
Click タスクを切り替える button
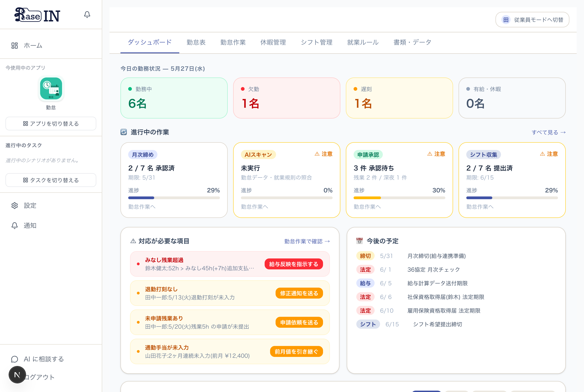51,180
